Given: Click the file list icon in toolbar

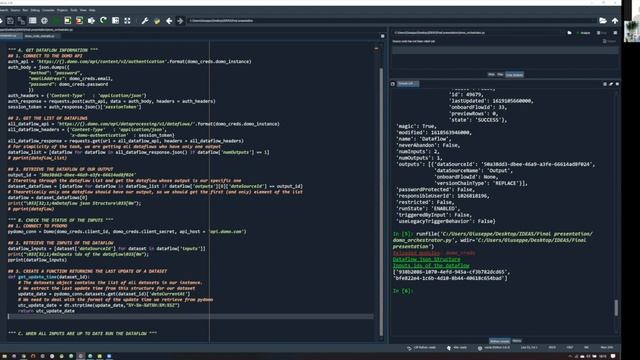Looking at the screenshot, I should pyautogui.click(x=33, y=20).
